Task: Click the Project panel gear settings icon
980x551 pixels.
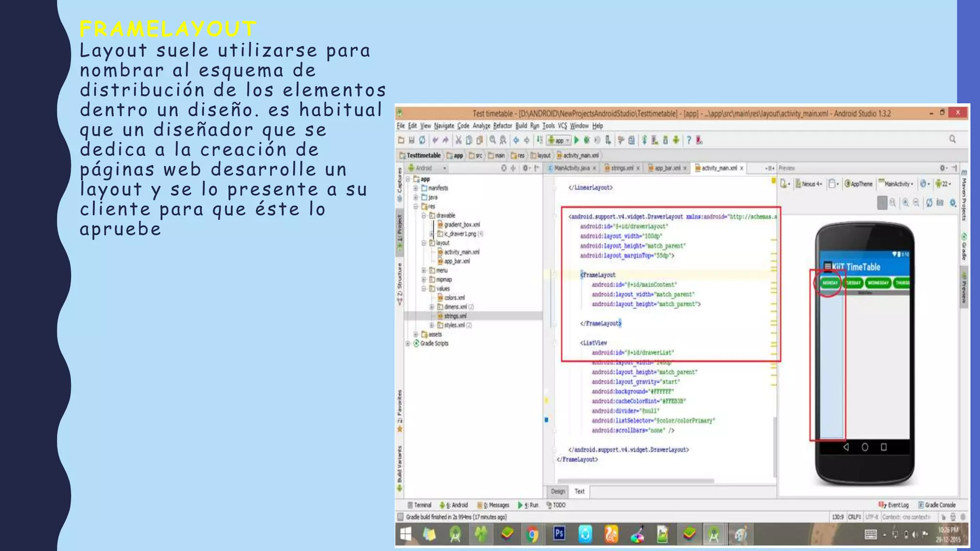Action: (x=525, y=168)
